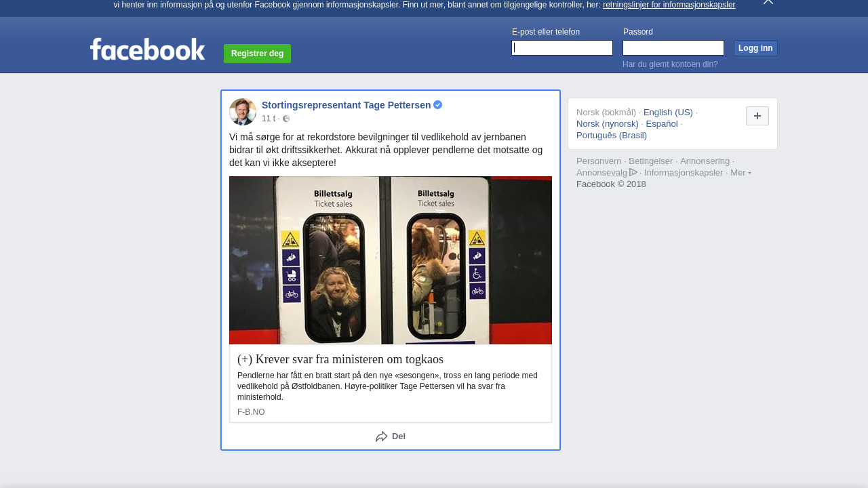Switch language to Español
Viewport: 868px width, 488px height.
tap(662, 124)
